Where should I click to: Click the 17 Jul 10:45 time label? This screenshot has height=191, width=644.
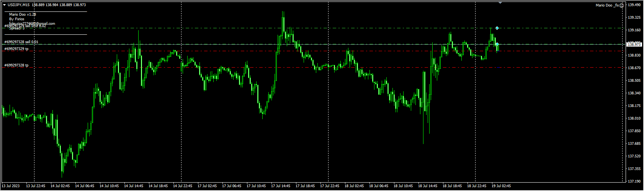pyautogui.click(x=256, y=186)
